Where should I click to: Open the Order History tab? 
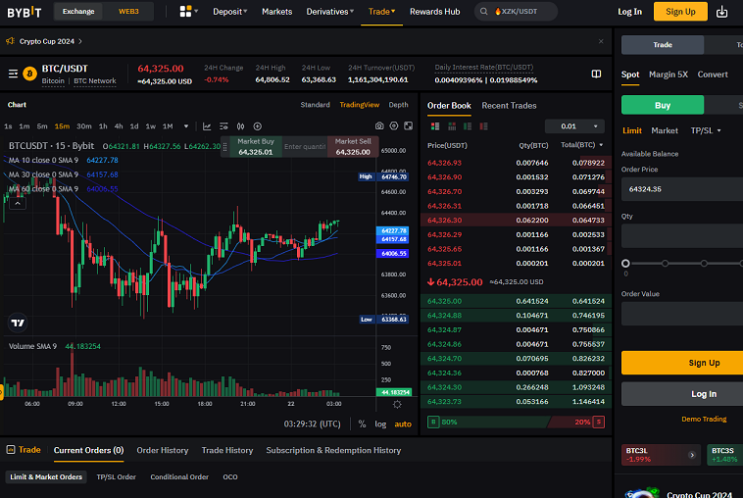[163, 450]
